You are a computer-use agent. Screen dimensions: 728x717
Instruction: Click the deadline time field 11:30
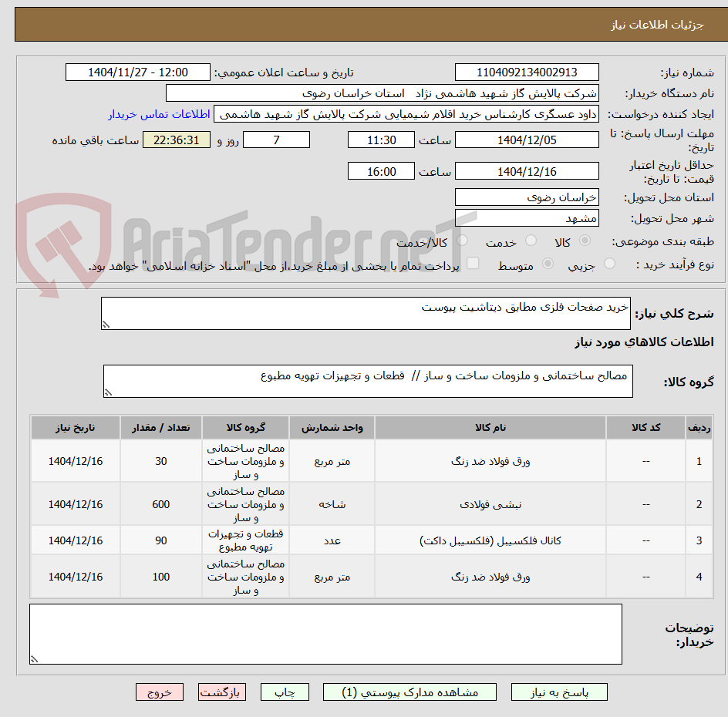click(381, 140)
